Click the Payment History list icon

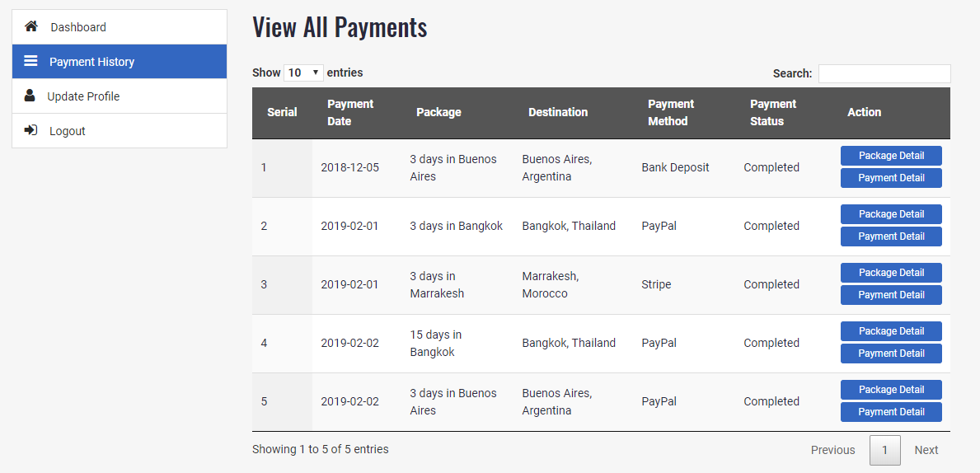[30, 61]
